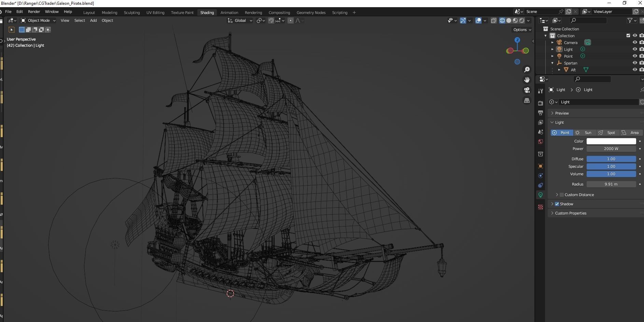The height and width of the screenshot is (322, 644).
Task: Toggle X-ray mode icon
Action: pos(494,20)
